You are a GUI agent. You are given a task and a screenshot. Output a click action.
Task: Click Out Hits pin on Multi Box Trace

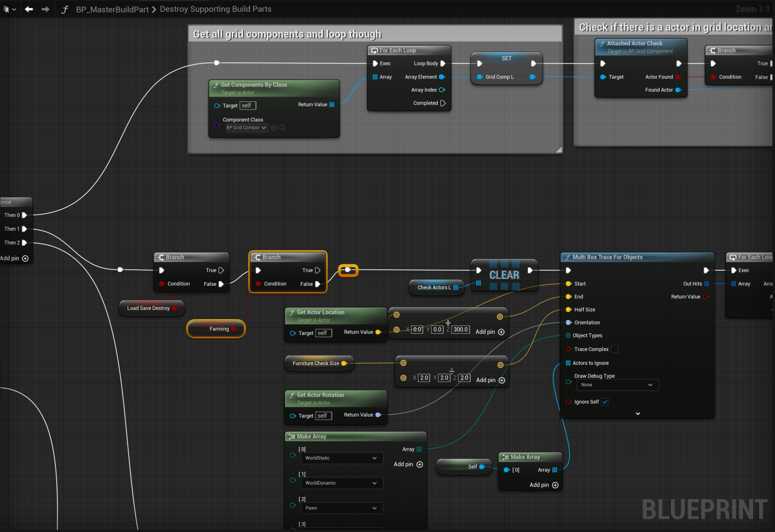(x=706, y=284)
